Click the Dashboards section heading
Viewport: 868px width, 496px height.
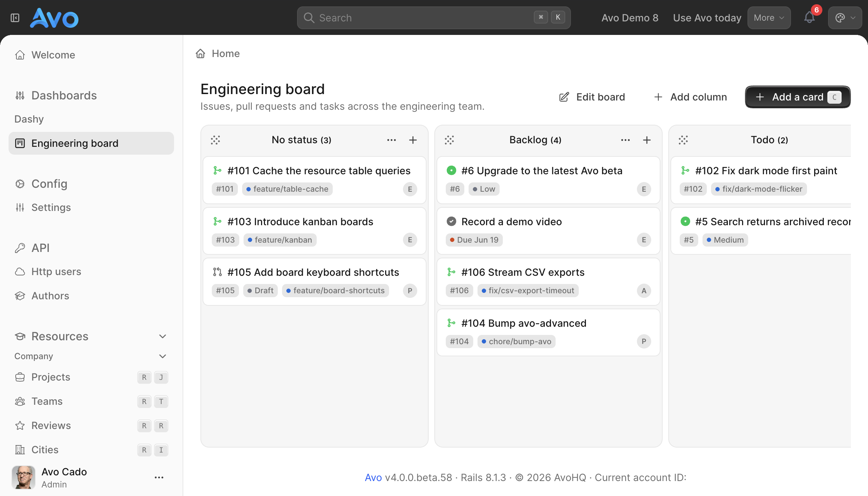tap(64, 95)
